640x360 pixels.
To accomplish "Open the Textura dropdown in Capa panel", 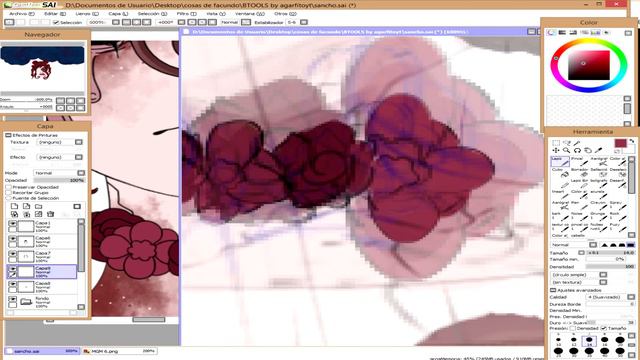I will point(79,142).
